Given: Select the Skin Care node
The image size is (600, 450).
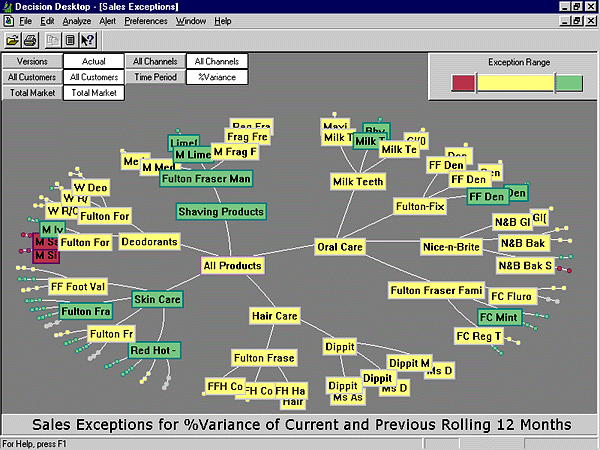Looking at the screenshot, I should (x=157, y=299).
